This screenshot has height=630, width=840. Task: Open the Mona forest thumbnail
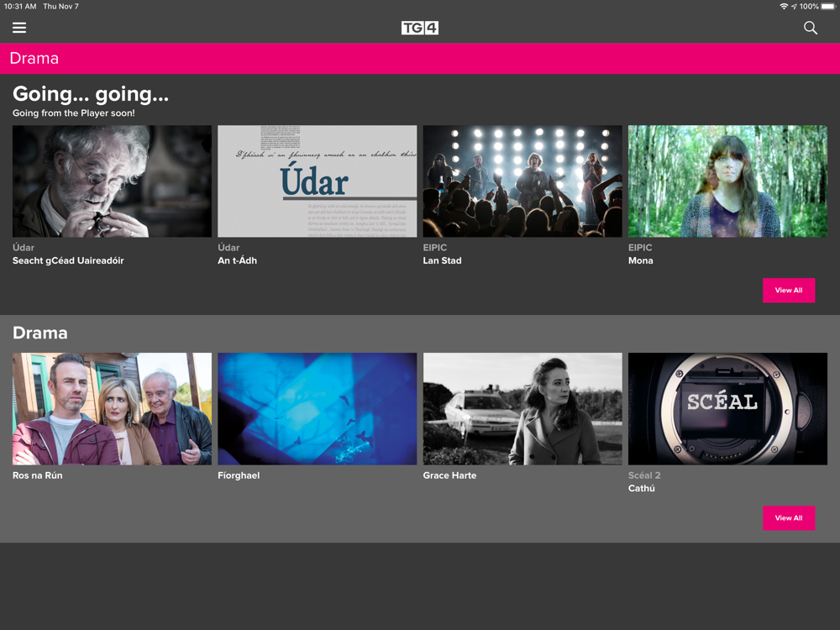[727, 181]
